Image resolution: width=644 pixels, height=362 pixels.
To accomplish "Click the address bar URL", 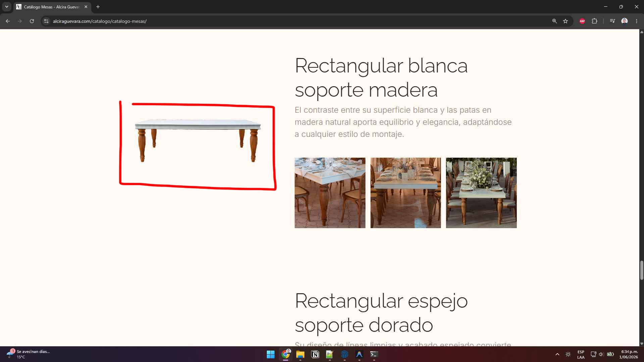I will tap(100, 21).
